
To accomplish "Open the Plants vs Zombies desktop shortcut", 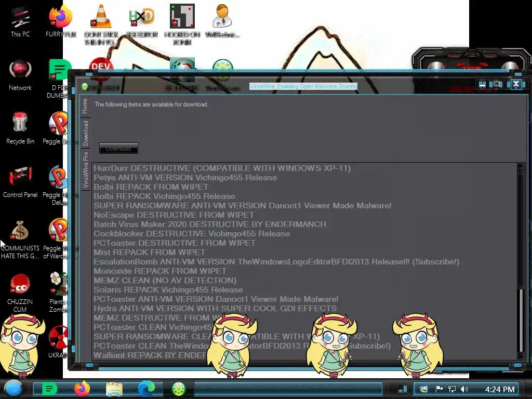I will [x=58, y=292].
